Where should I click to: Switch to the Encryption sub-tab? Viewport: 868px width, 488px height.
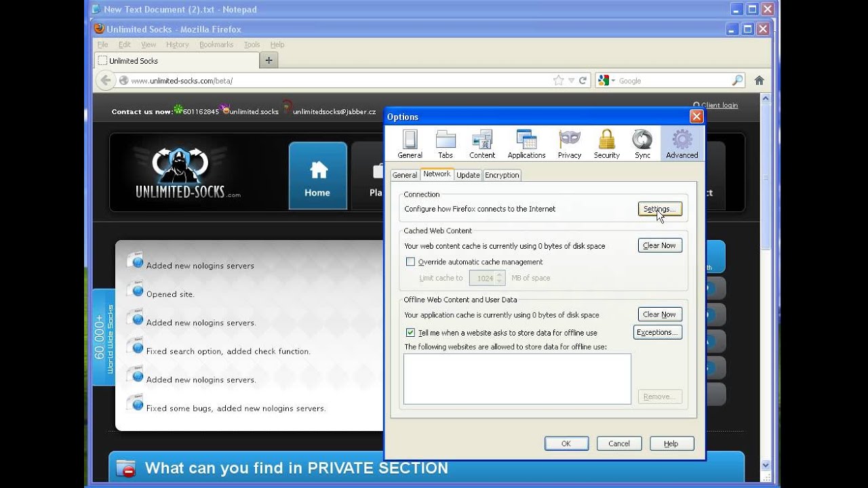[502, 175]
